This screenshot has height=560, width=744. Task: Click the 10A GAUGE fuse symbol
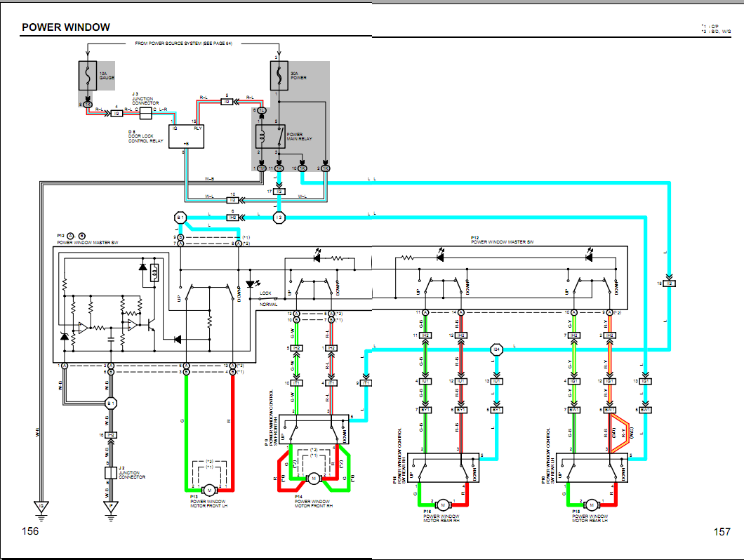(87, 75)
